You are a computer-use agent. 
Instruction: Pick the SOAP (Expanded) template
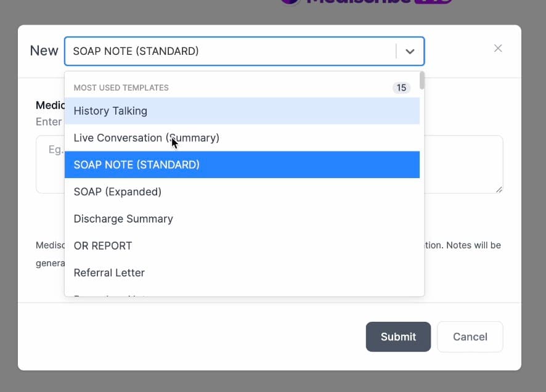(x=117, y=192)
